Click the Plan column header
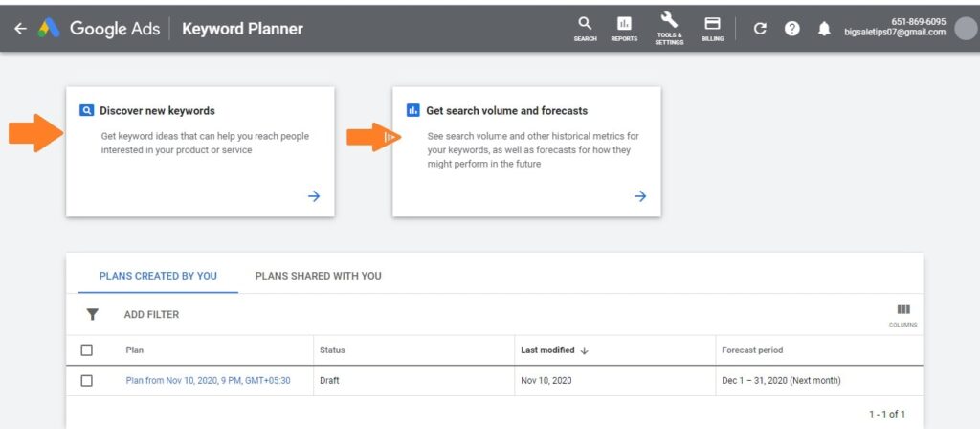 pyautogui.click(x=134, y=350)
